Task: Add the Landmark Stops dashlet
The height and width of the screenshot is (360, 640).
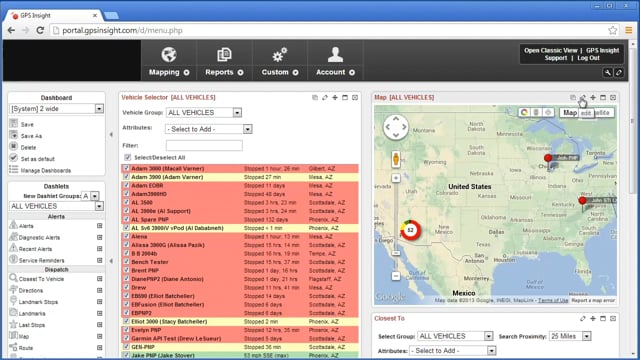Action: 100,302
